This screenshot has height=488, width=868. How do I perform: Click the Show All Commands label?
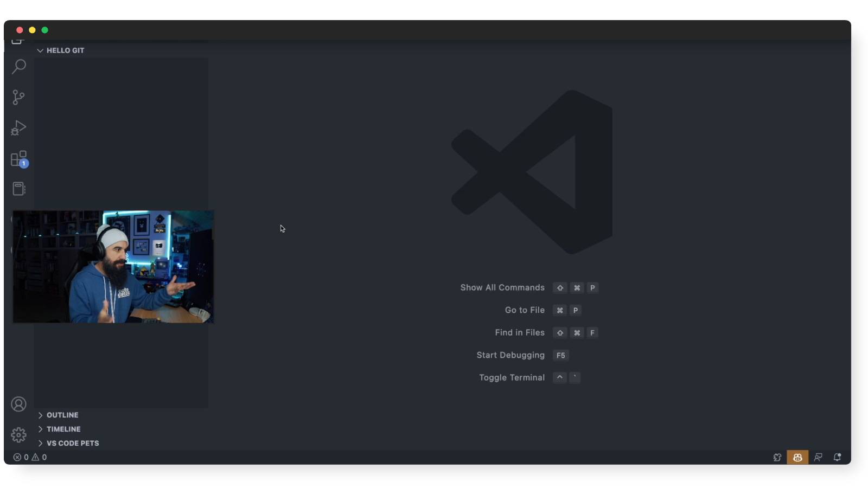point(502,288)
